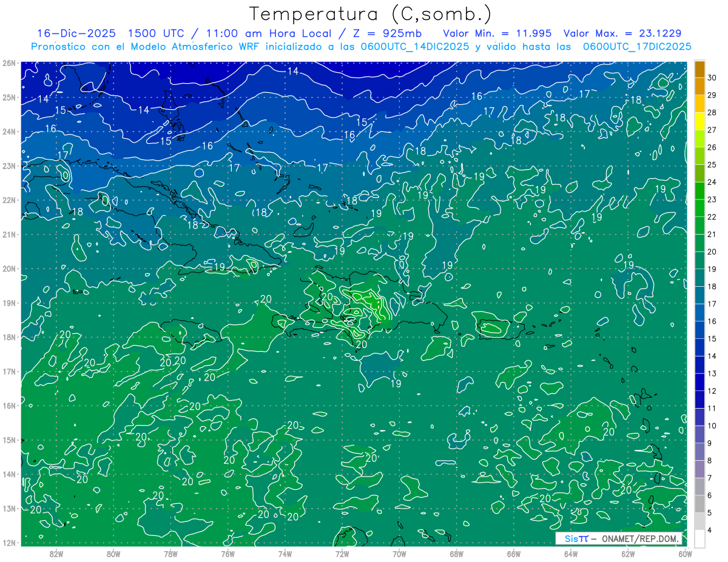Click the '66W' longitude axis label

(514, 553)
